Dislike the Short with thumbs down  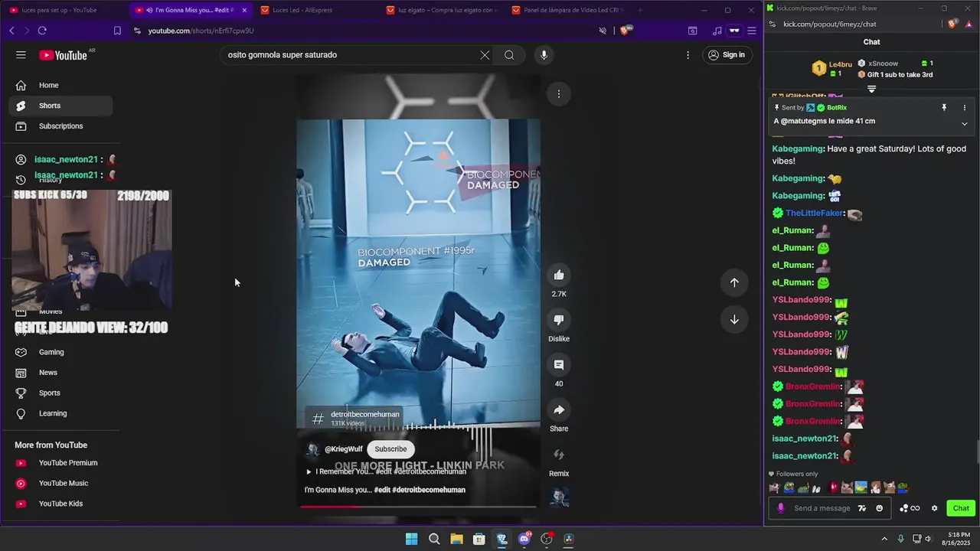click(559, 320)
